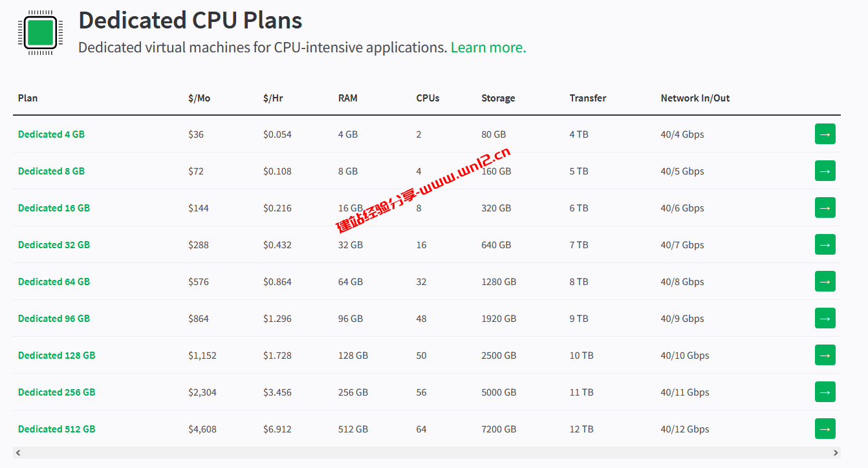Click the scroll right arrow
Screen dimensions: 868x468
tap(836, 452)
